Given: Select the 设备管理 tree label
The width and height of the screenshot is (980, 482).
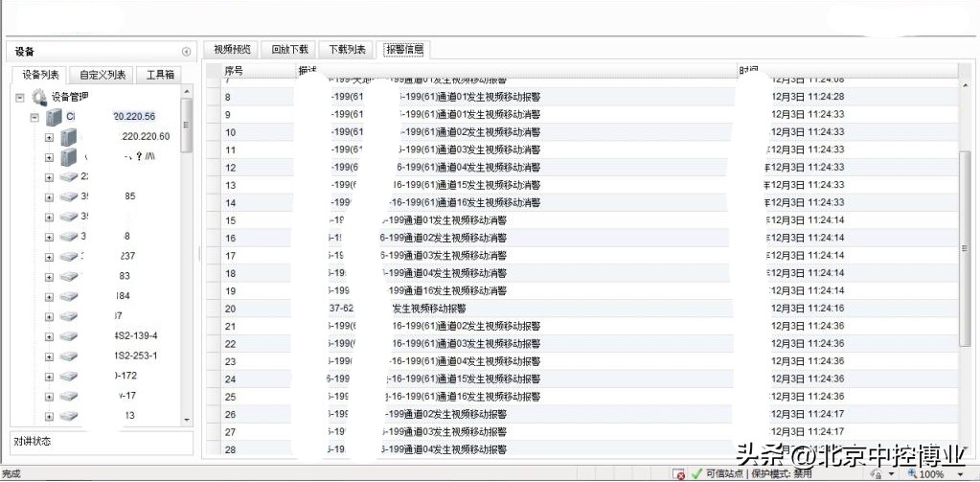Looking at the screenshot, I should (70, 97).
